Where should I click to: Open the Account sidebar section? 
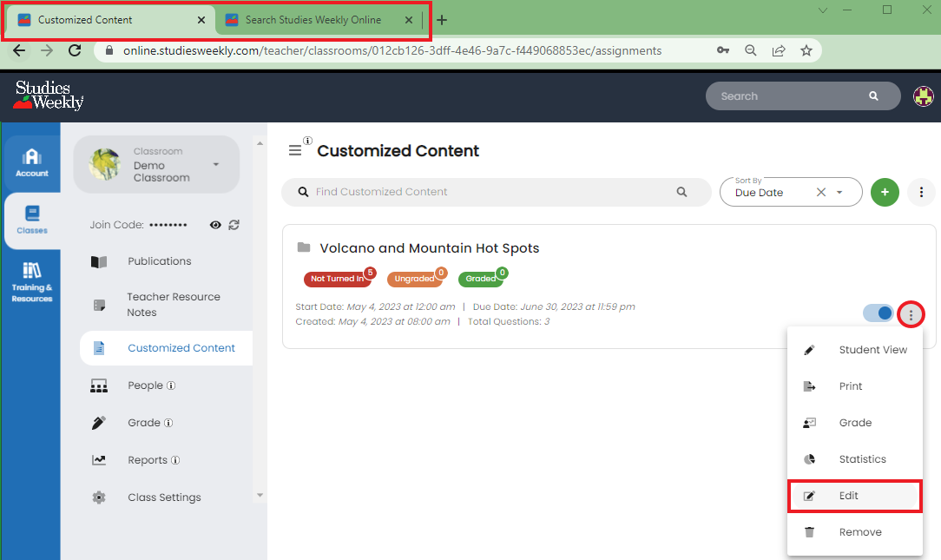pos(32,161)
